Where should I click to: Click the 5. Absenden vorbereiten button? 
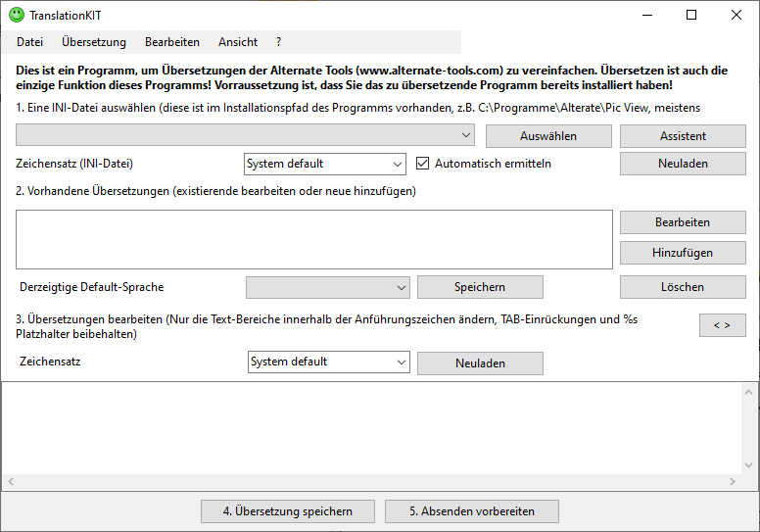click(472, 511)
